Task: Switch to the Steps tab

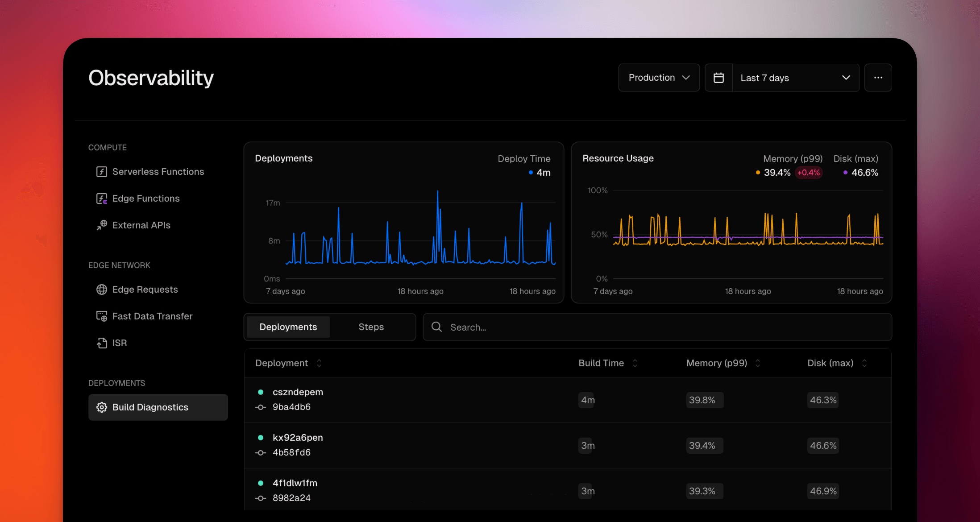Action: coord(371,327)
